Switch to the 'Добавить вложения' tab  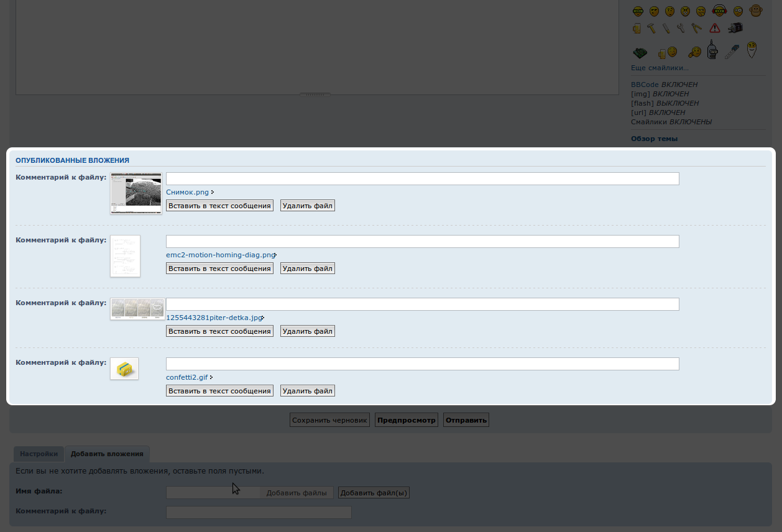(108, 454)
